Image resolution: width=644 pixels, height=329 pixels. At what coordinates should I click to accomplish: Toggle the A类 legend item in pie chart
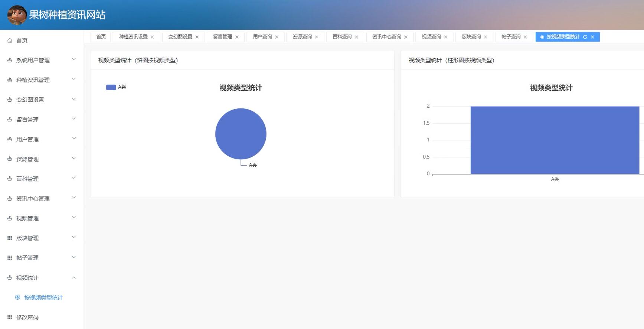[116, 87]
